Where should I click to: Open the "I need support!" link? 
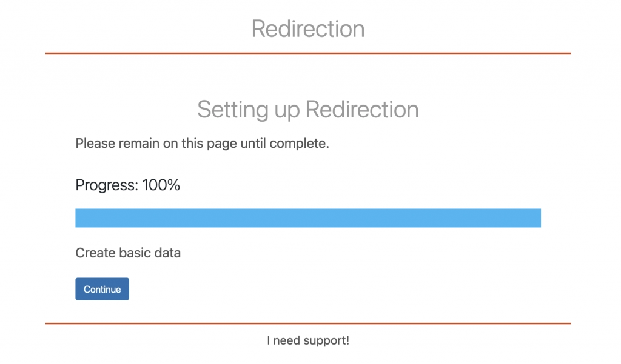point(308,340)
